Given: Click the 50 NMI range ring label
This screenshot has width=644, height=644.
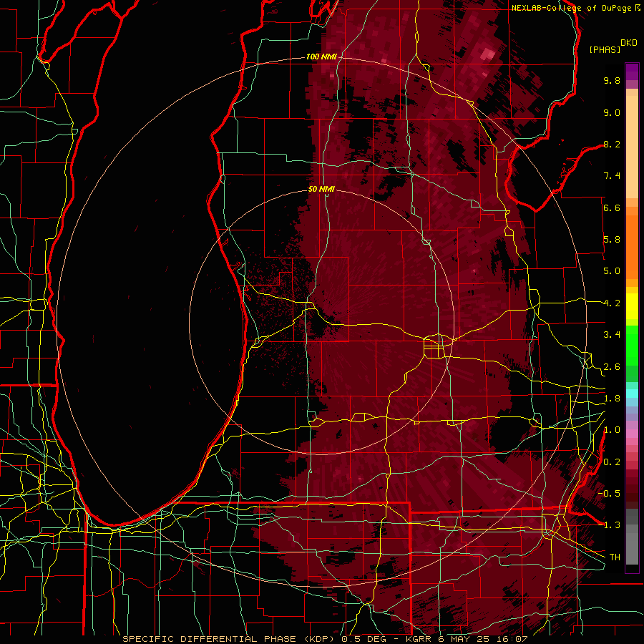Looking at the screenshot, I should coord(321,189).
